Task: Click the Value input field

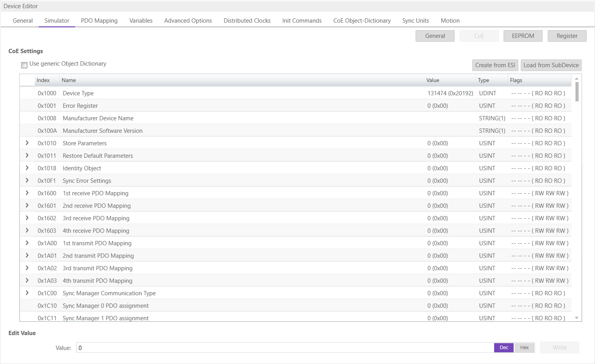Action: [x=285, y=348]
